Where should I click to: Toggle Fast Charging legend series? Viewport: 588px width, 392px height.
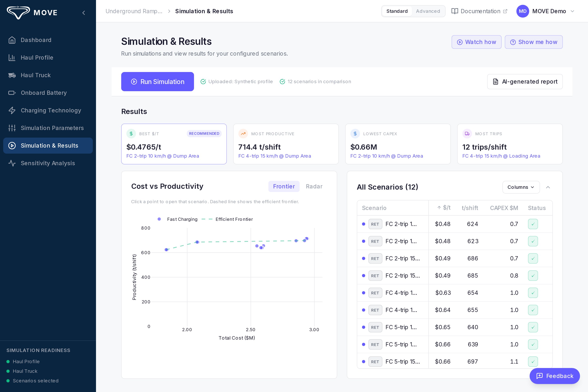[x=178, y=219]
